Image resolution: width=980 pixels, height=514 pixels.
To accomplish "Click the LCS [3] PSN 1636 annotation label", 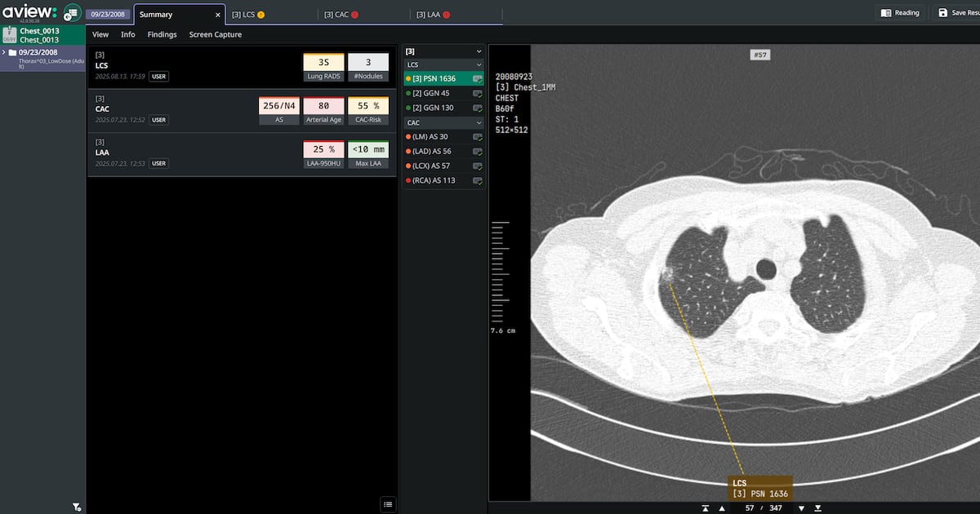I will point(759,488).
